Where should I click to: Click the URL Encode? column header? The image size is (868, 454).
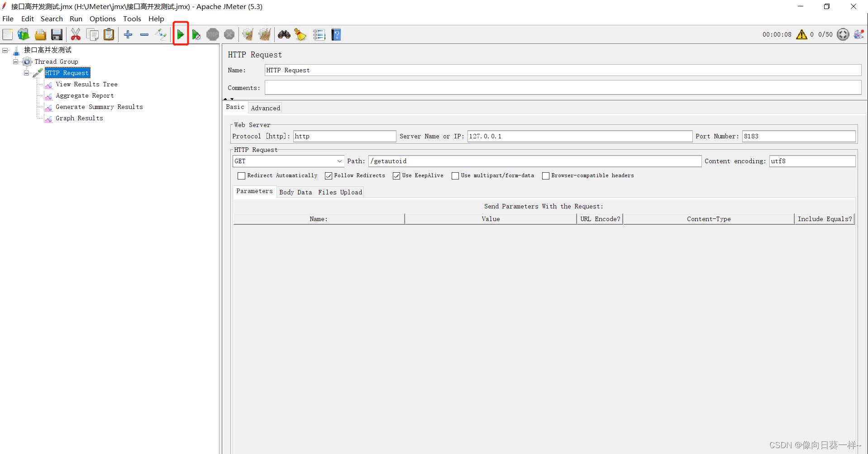[600, 219]
